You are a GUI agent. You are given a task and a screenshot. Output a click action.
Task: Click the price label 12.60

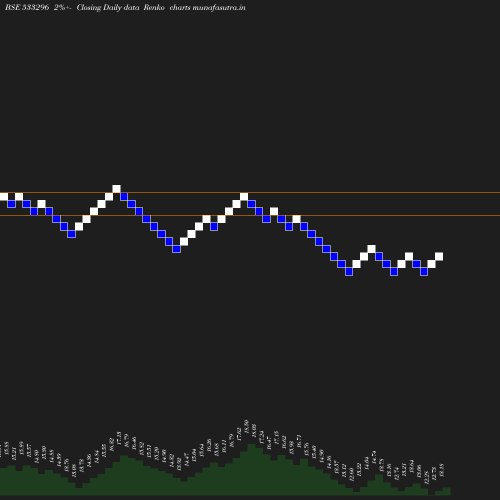(x=351, y=474)
